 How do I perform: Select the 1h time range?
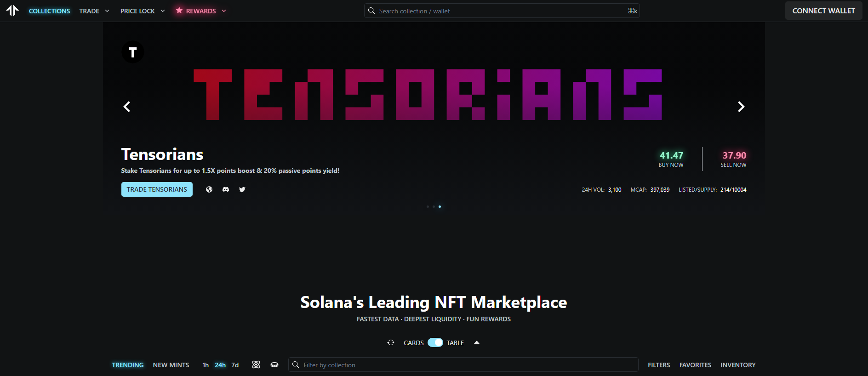206,365
